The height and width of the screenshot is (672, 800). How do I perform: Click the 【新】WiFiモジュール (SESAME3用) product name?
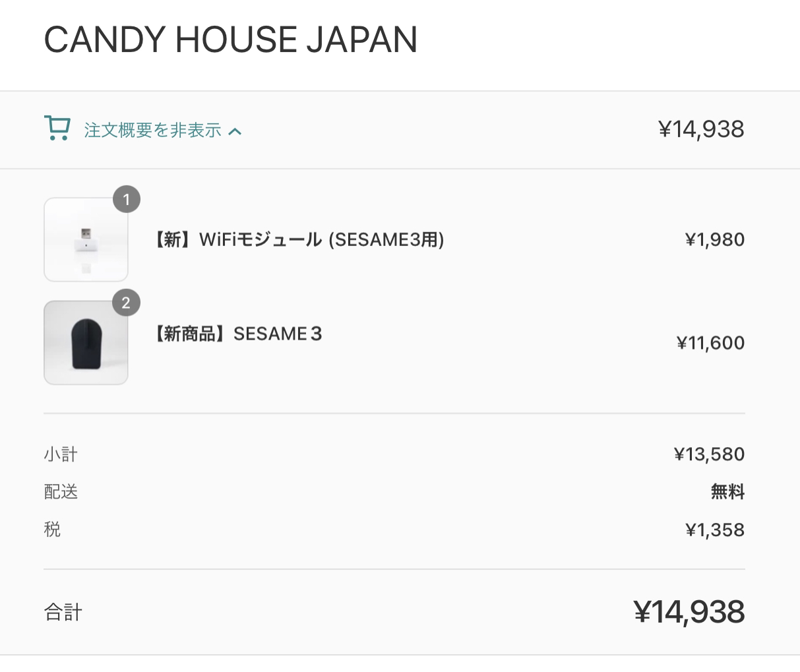coord(297,239)
